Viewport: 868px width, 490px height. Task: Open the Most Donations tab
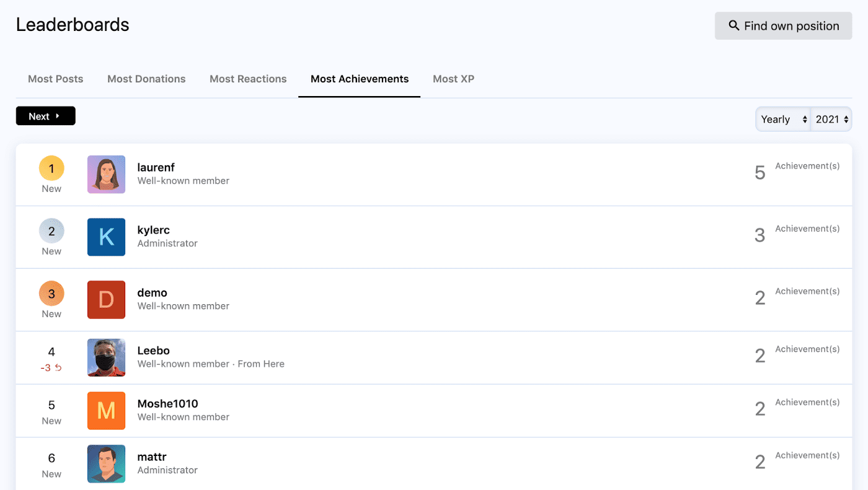146,79
